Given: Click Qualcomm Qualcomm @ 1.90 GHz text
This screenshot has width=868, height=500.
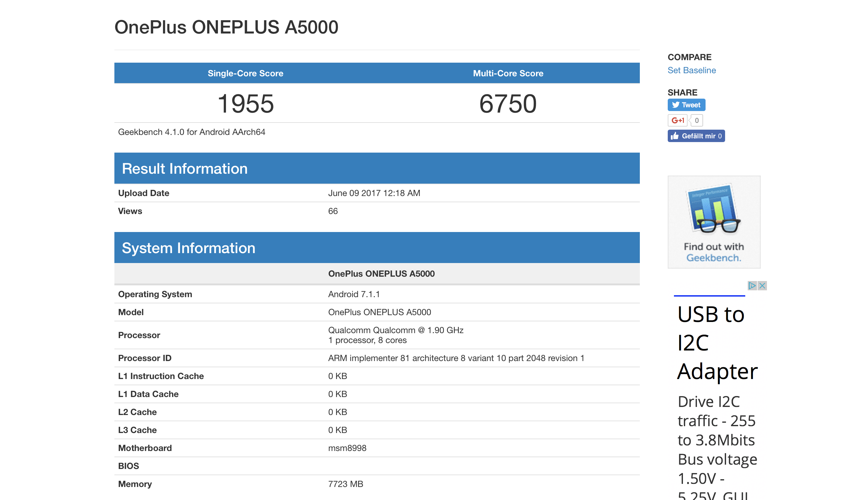Looking at the screenshot, I should pos(395,330).
